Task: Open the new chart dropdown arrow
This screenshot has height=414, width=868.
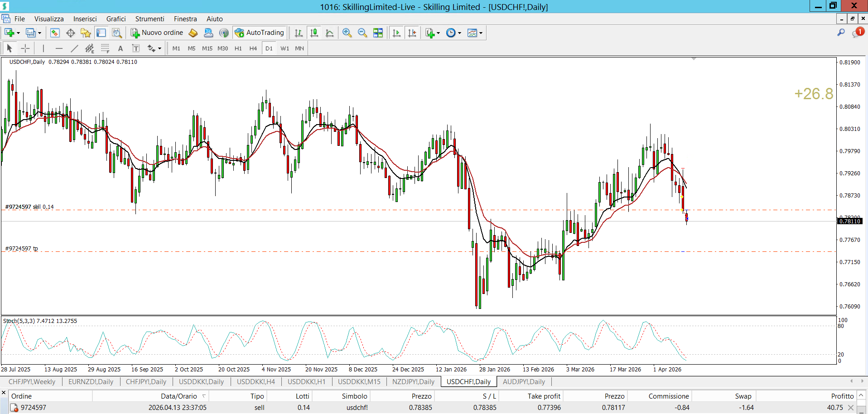Action: [18, 33]
